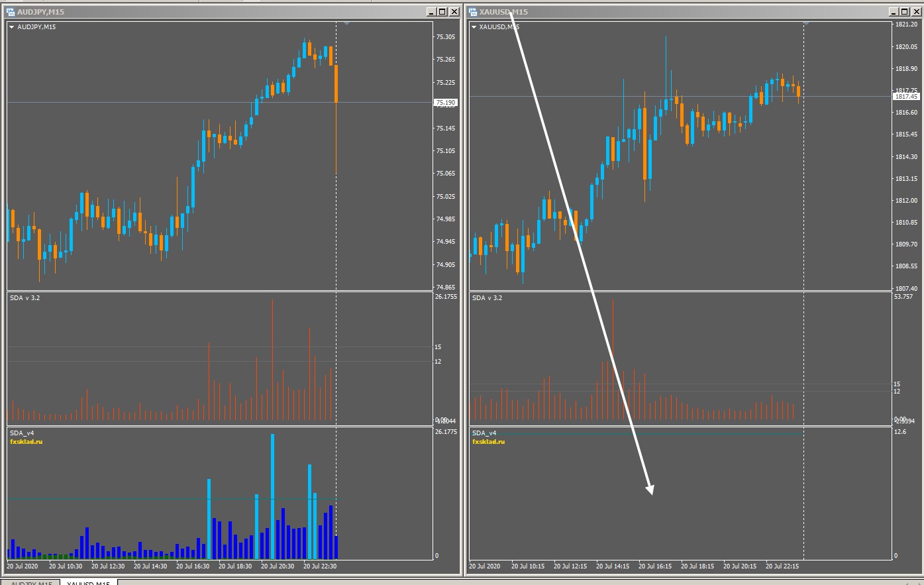Minimize the XAUUSD,M15 chart window
Image resolution: width=924 pixels, height=585 pixels.
point(894,12)
